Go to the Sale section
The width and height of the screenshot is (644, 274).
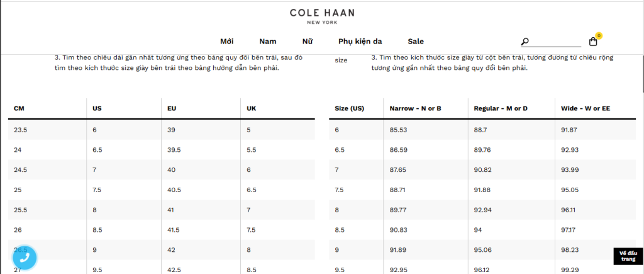click(x=416, y=41)
